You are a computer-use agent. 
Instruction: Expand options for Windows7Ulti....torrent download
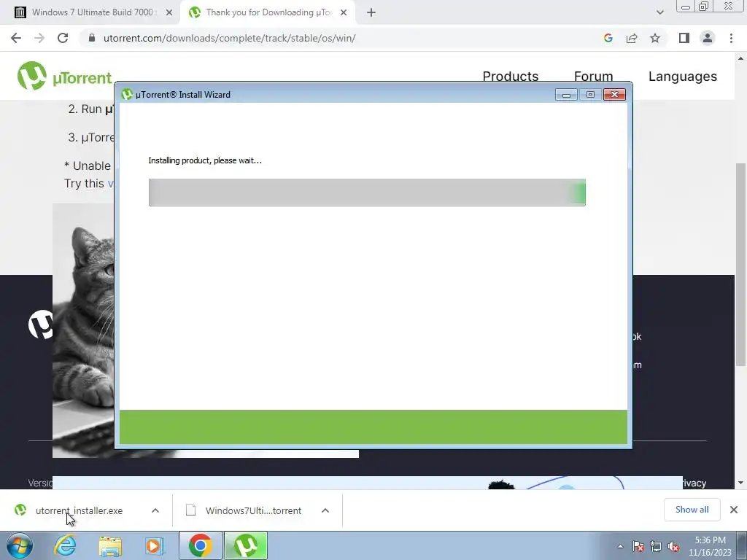pos(325,510)
